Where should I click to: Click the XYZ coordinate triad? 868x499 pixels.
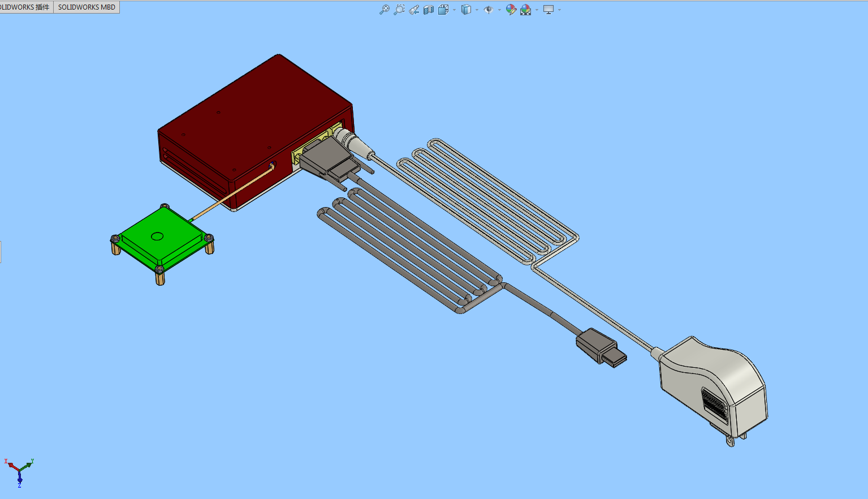tap(20, 472)
